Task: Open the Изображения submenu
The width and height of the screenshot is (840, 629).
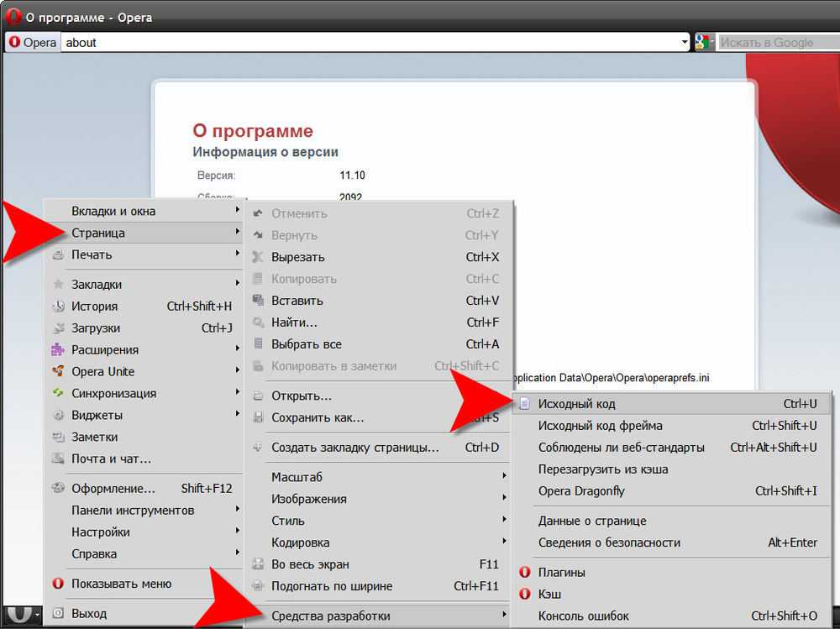Action: pos(379,499)
